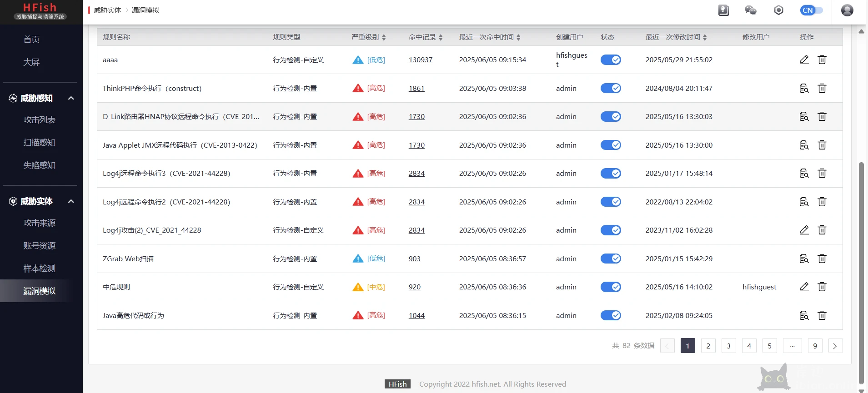Collapse the 威胁实体 sidebar section

tap(71, 201)
